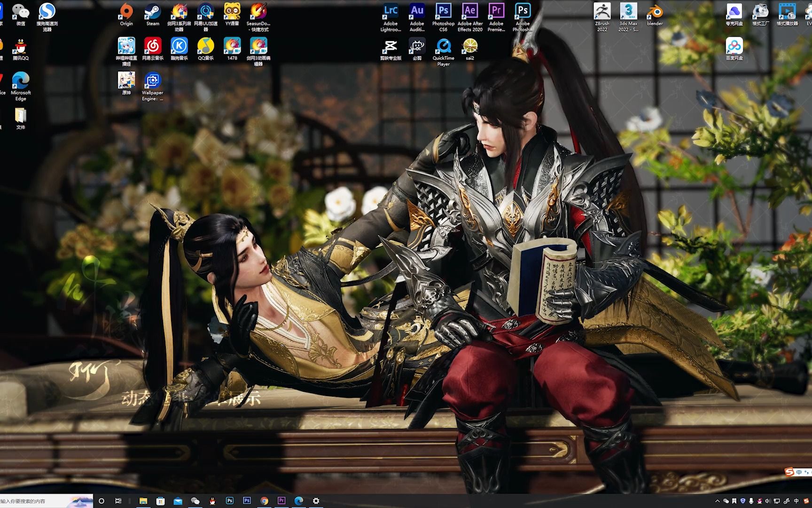Select the QQ音乐 desktop shortcut

pos(205,49)
